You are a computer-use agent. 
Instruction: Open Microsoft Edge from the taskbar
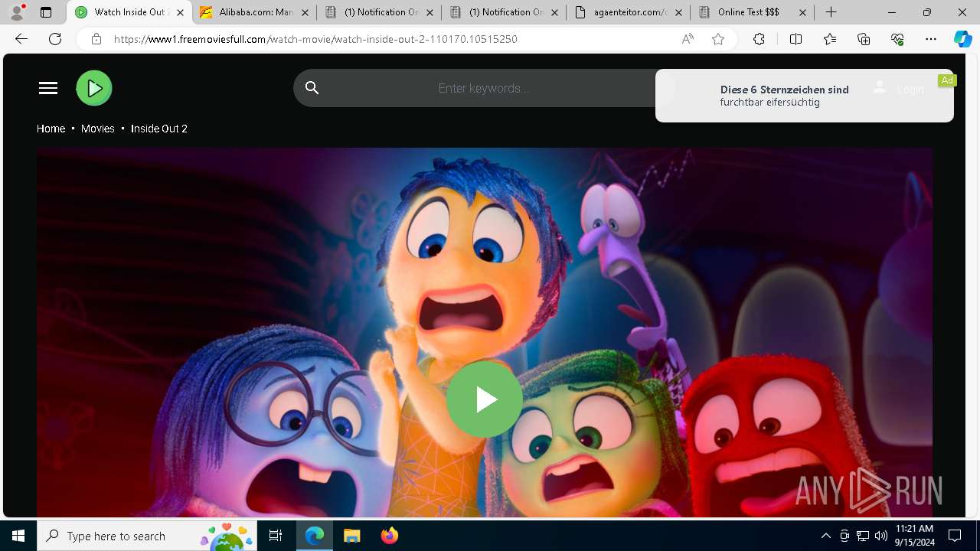coord(315,536)
